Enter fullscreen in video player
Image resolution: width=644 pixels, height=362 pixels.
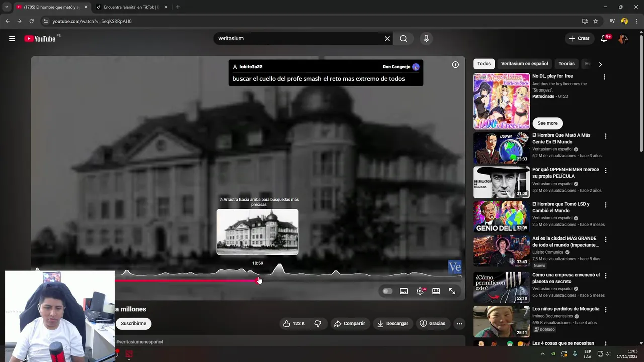tap(452, 291)
